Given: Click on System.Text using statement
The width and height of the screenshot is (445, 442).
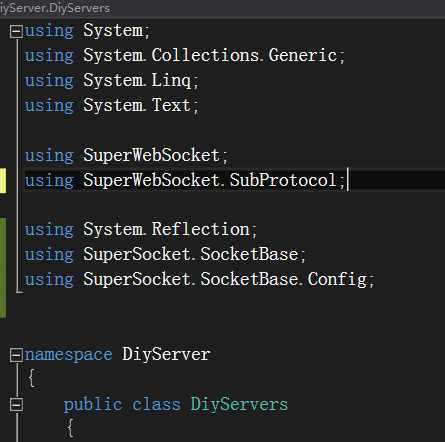Looking at the screenshot, I should [111, 106].
